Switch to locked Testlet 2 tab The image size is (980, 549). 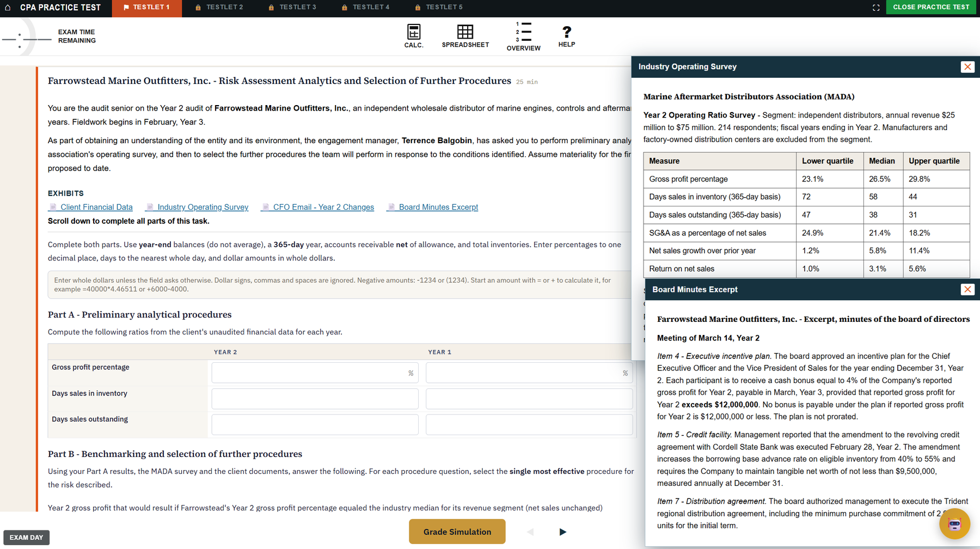219,8
